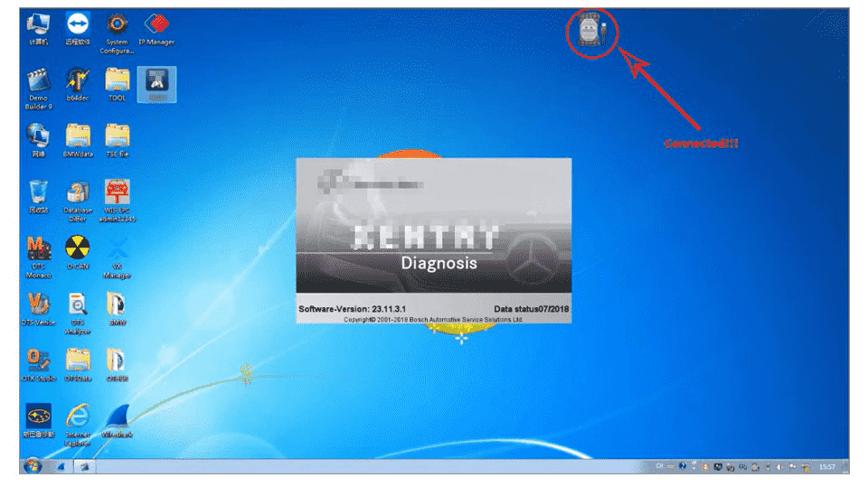Launch OTX Studio from desktop
Viewport: 868px width, 487px height.
38,365
